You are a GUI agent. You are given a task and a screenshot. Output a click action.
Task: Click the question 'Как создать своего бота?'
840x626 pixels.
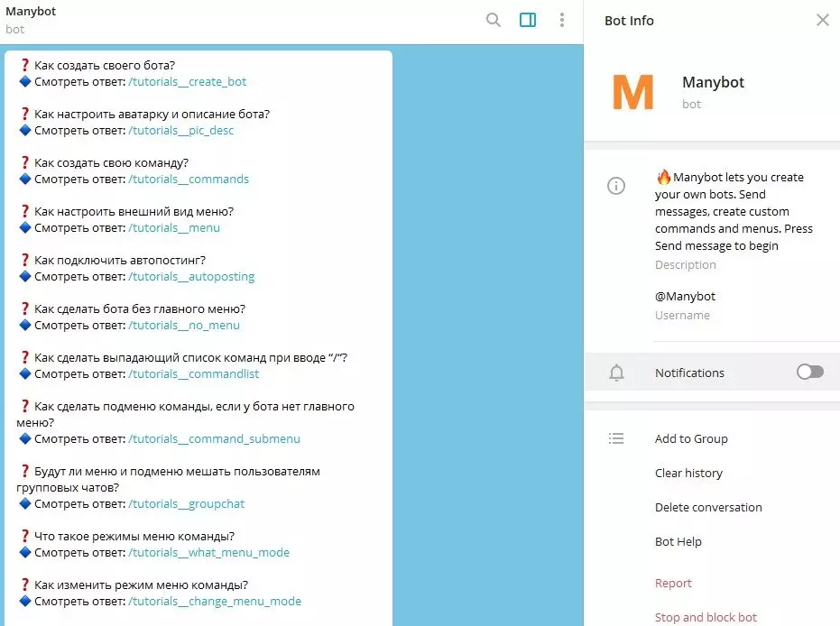(x=105, y=65)
